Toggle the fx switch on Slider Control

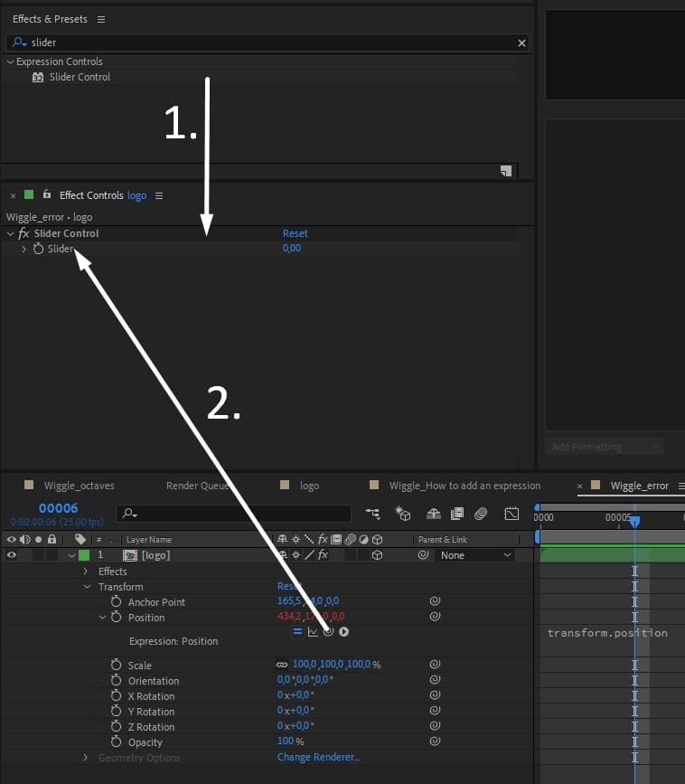click(23, 233)
